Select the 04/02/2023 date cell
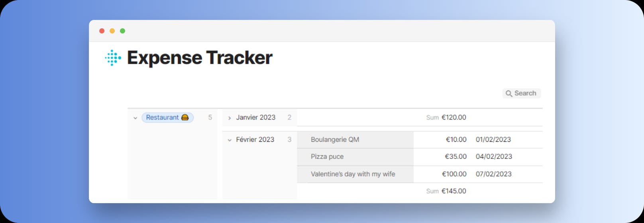The image size is (644, 223). click(x=494, y=157)
